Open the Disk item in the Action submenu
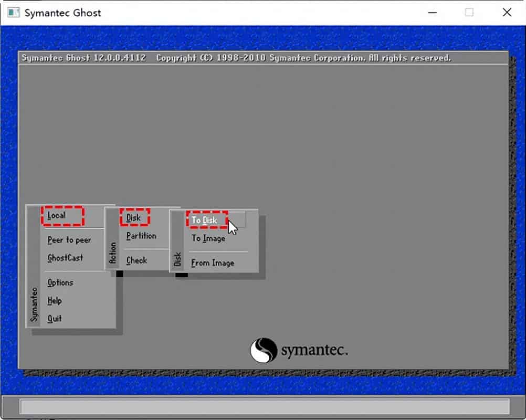Screen dimensions: 526x420 tap(134, 217)
